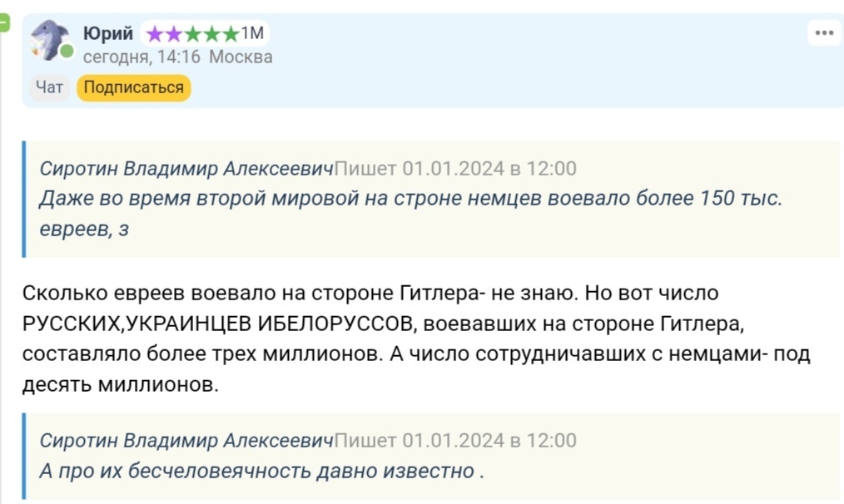Click the author name in the lower quote
Image resolution: width=844 pixels, height=504 pixels.
(x=186, y=441)
